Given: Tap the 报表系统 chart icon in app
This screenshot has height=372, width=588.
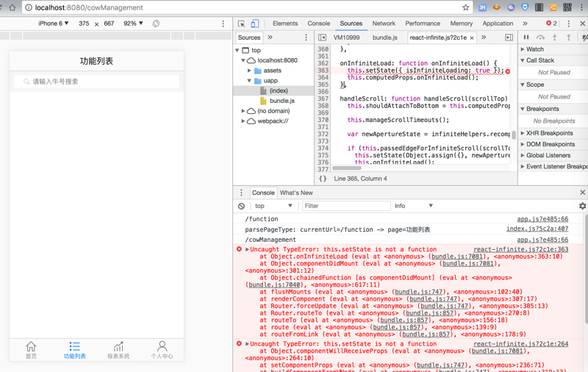Looking at the screenshot, I should click(118, 350).
